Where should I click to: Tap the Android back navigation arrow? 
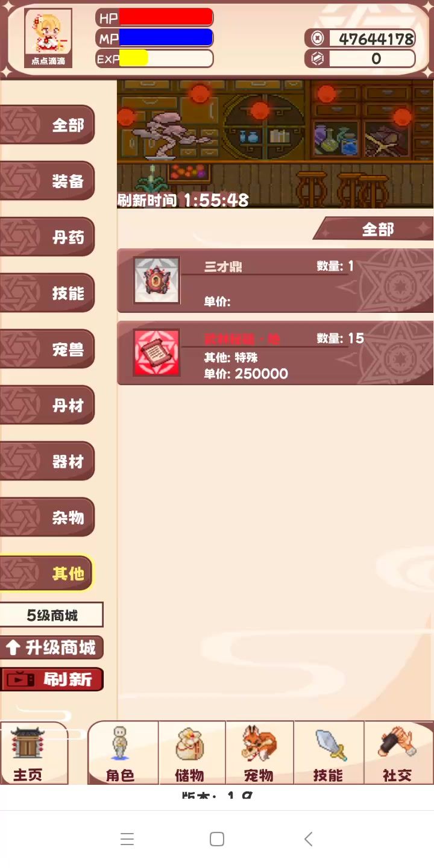308,838
